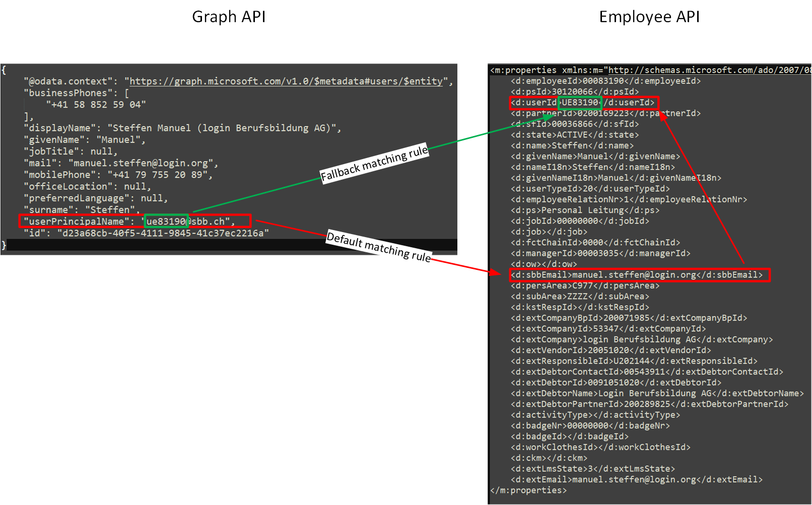Select the Fallback matching rule label
The width and height of the screenshot is (812, 505).
pyautogui.click(x=374, y=163)
